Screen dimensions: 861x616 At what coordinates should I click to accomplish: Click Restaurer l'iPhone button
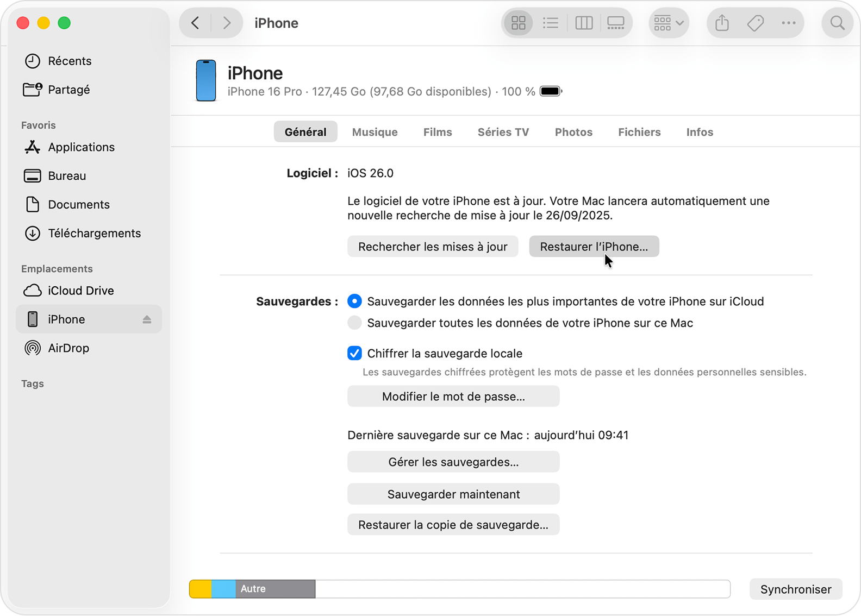(x=594, y=247)
